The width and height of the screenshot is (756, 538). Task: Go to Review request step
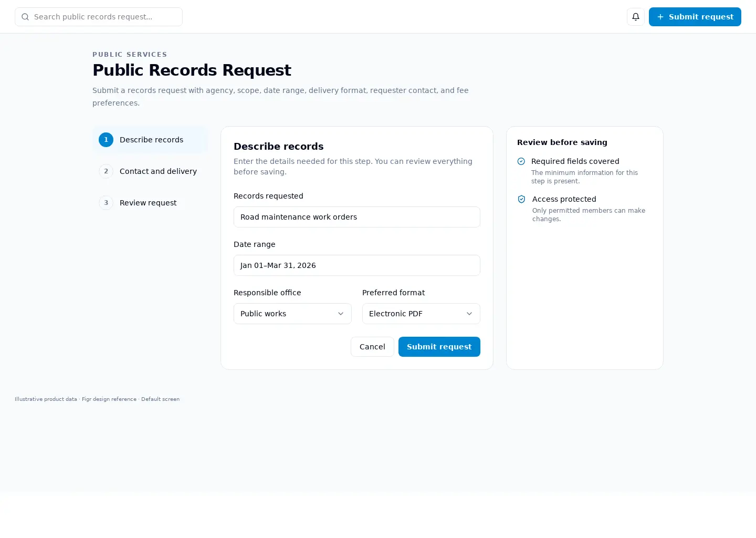click(150, 203)
